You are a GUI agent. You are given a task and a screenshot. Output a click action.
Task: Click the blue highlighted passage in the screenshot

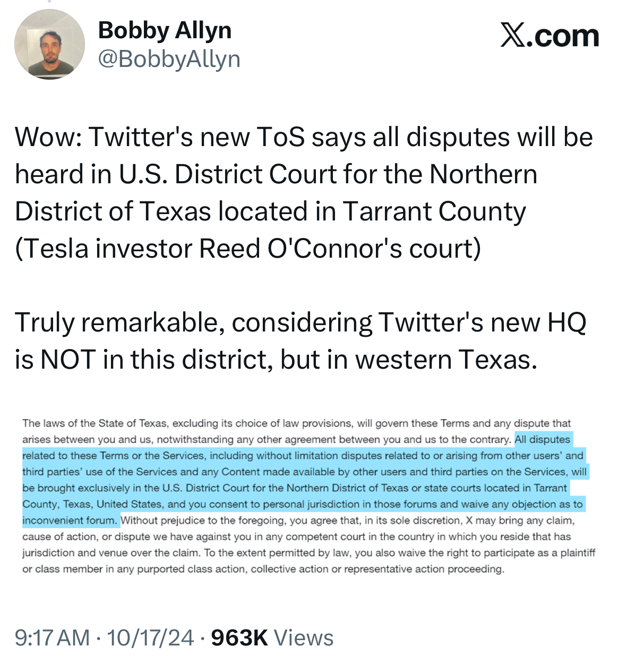(x=303, y=480)
